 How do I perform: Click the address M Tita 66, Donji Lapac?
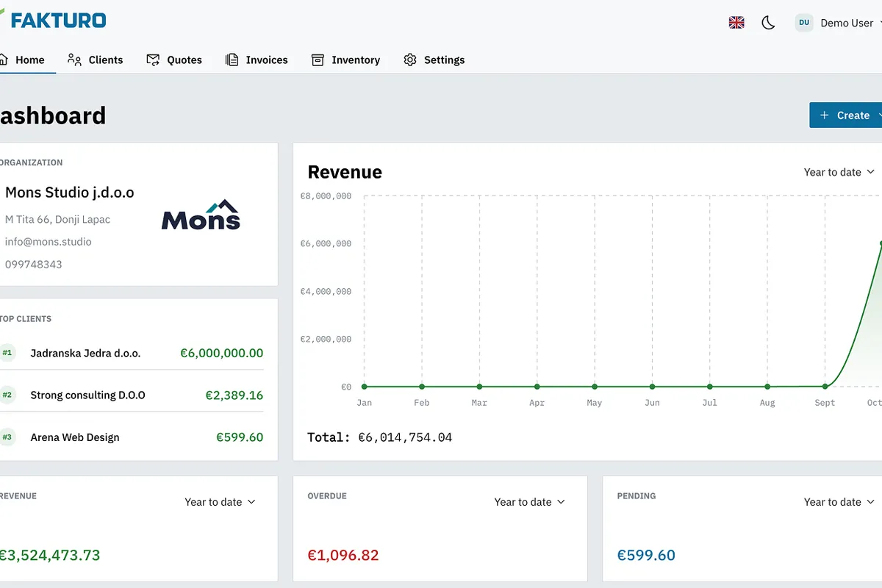[58, 220]
